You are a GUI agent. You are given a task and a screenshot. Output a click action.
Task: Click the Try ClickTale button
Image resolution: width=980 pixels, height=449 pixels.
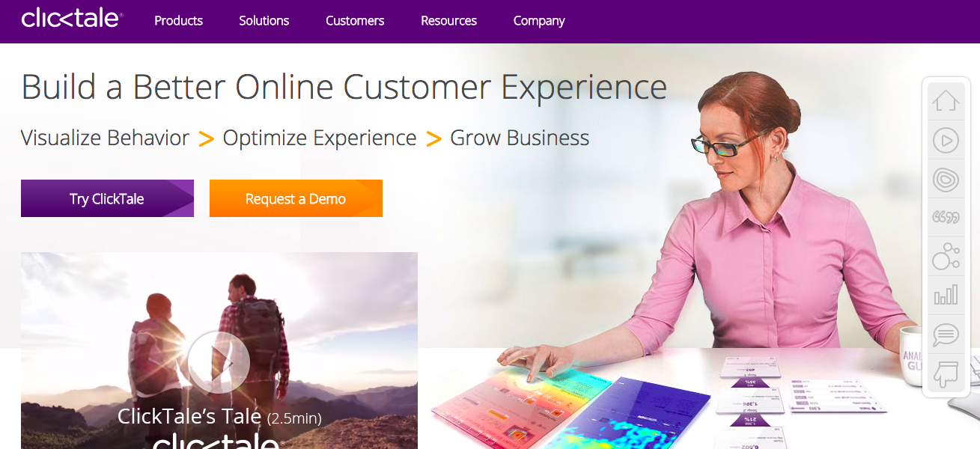click(x=107, y=198)
